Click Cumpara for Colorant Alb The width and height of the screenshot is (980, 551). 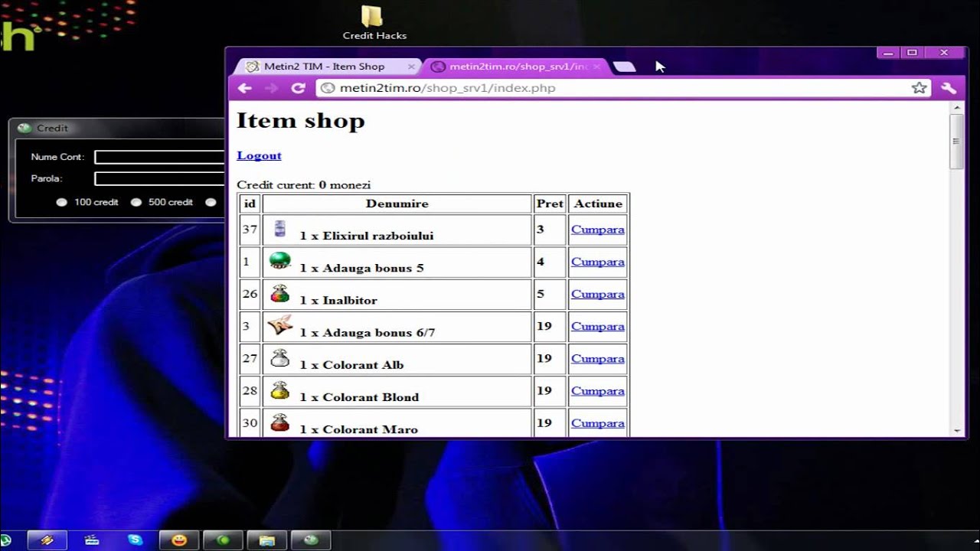pyautogui.click(x=598, y=358)
